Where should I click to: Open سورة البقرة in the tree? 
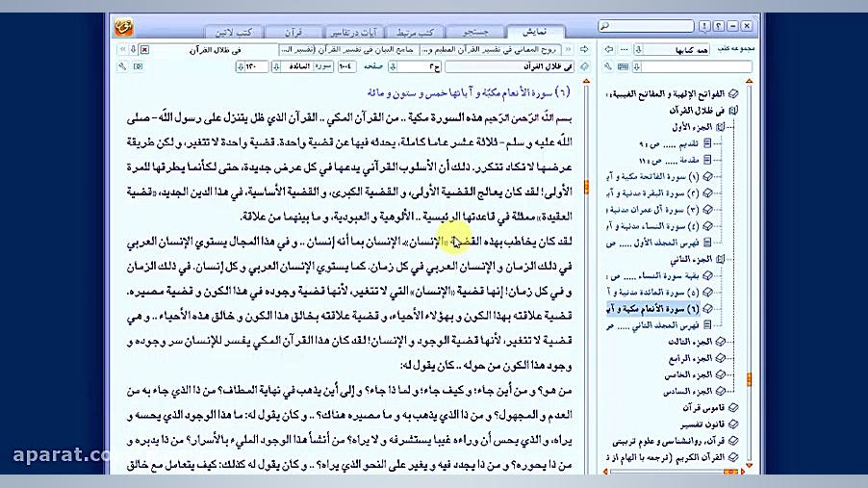[652, 193]
